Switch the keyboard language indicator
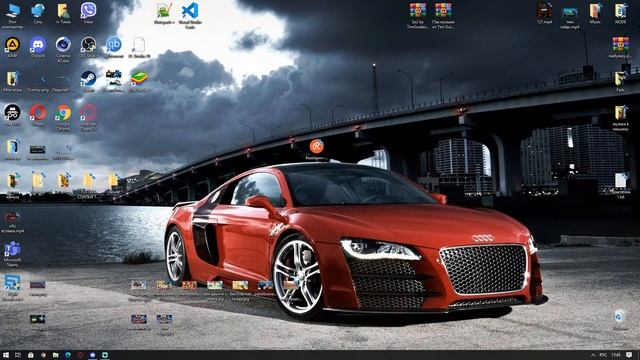 604,355
